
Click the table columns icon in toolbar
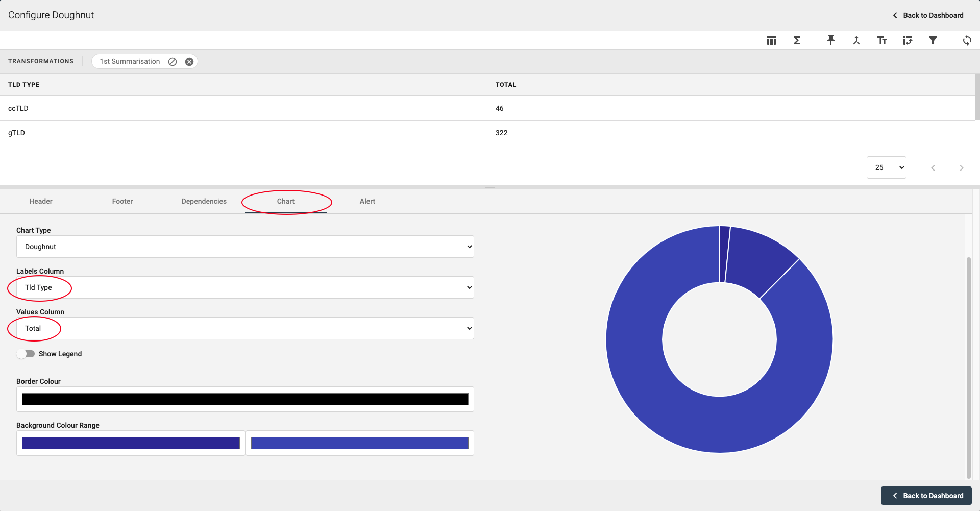[x=771, y=40]
